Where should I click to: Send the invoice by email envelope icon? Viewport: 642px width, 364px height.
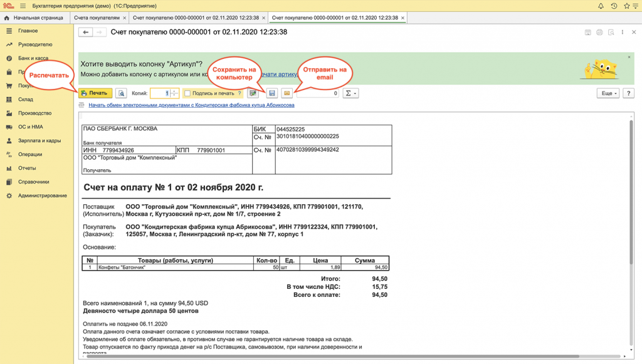tap(287, 93)
